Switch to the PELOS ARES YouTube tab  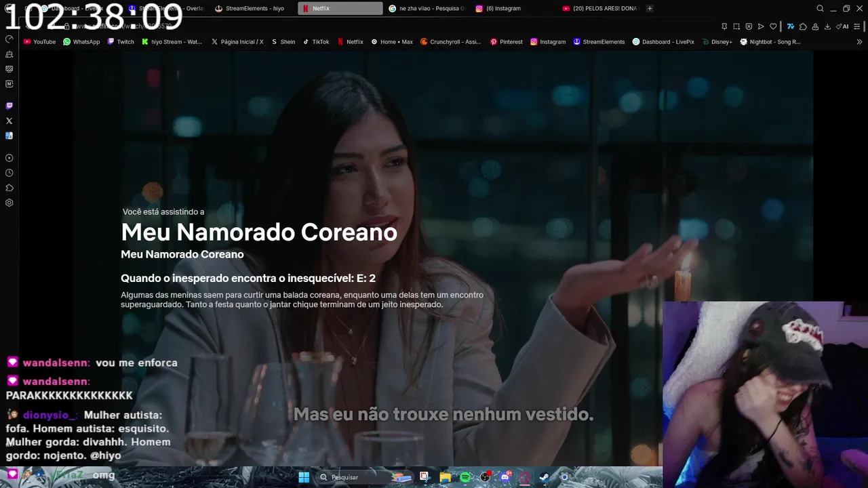coord(600,9)
